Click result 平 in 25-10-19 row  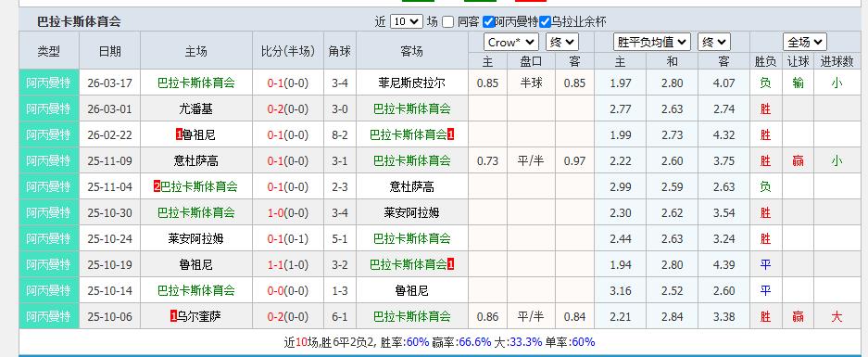(765, 264)
